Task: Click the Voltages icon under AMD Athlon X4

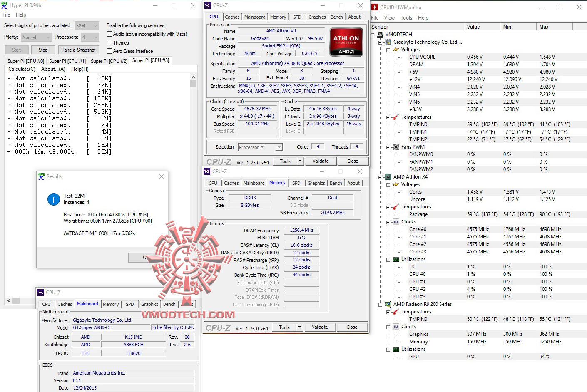Action: click(396, 184)
